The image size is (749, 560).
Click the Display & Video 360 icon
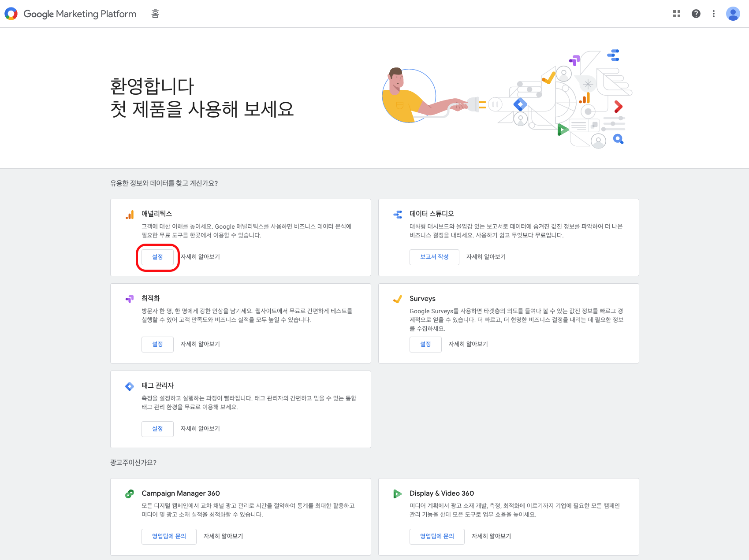pyautogui.click(x=398, y=494)
